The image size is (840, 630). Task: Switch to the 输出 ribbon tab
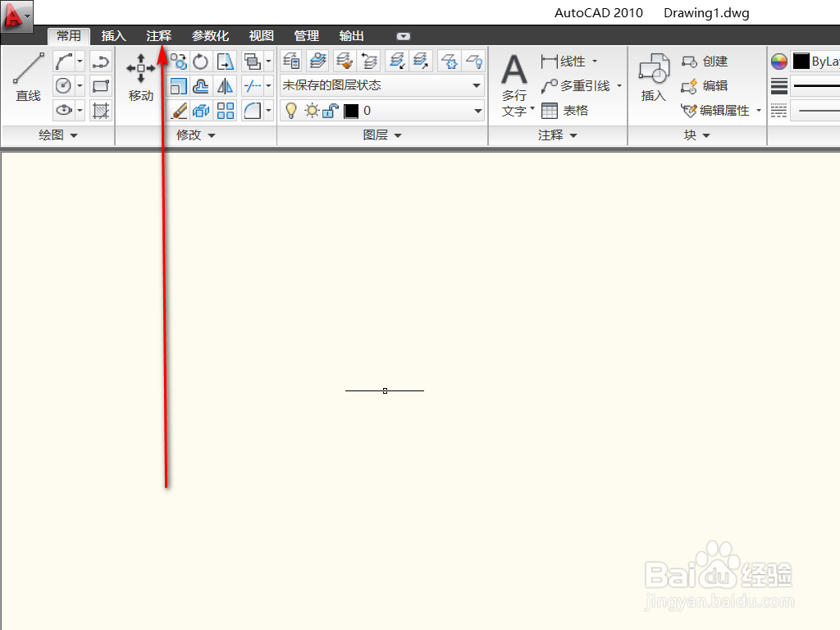(x=351, y=36)
